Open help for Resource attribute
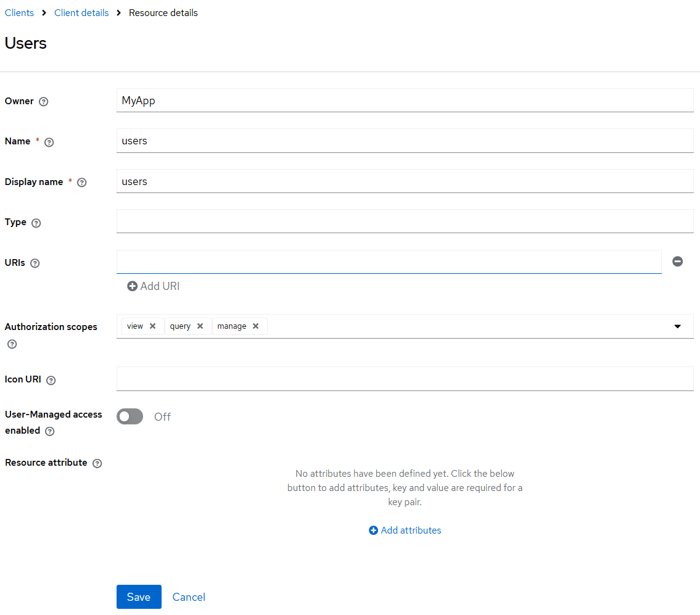Image resolution: width=700 pixels, height=615 pixels. click(97, 463)
